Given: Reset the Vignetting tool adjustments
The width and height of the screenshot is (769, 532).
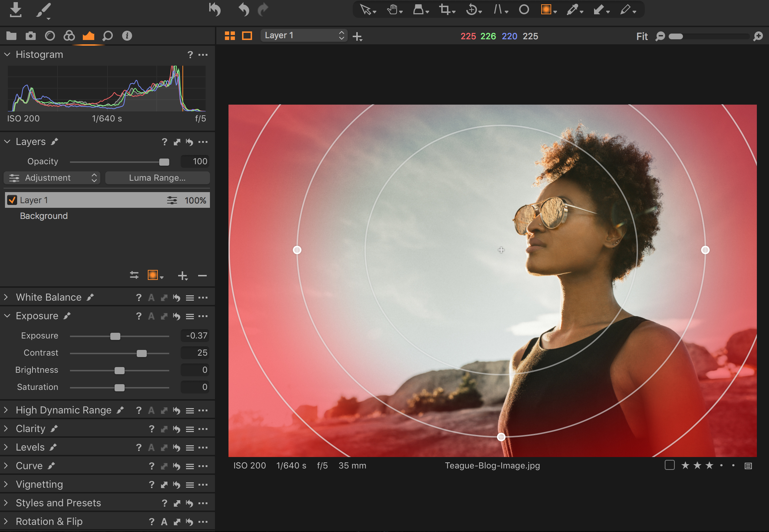Looking at the screenshot, I should tap(177, 485).
